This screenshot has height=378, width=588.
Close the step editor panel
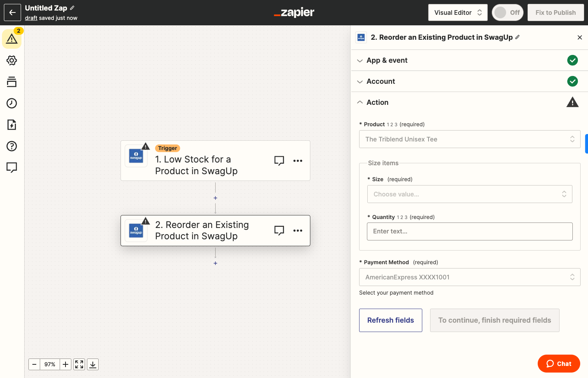580,37
